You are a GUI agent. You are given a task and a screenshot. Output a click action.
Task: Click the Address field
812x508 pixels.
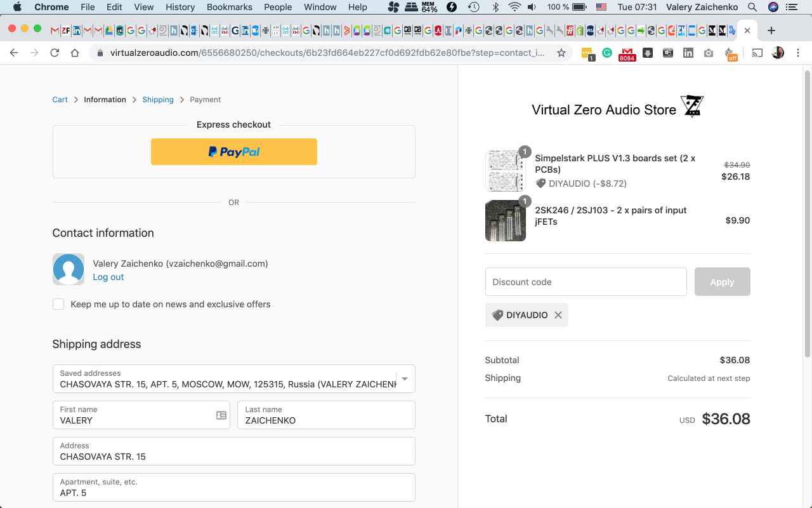tap(234, 451)
